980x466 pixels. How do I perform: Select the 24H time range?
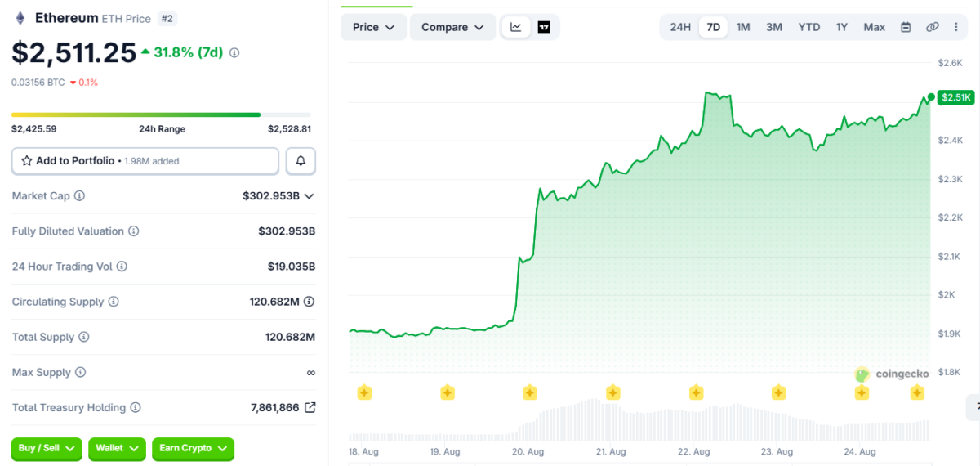coord(680,27)
